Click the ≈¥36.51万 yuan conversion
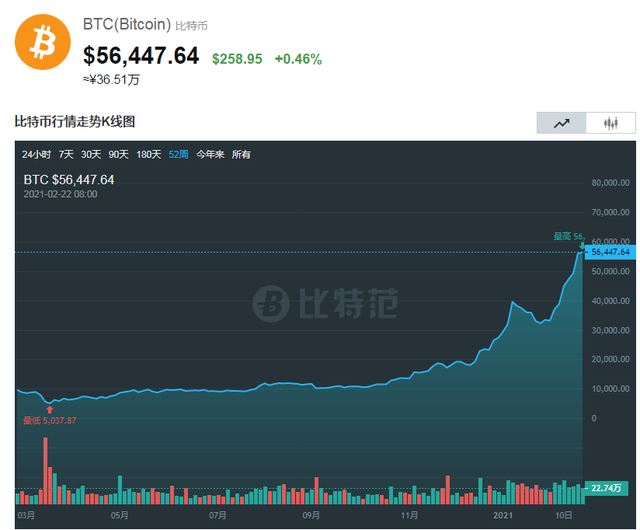 [111, 80]
